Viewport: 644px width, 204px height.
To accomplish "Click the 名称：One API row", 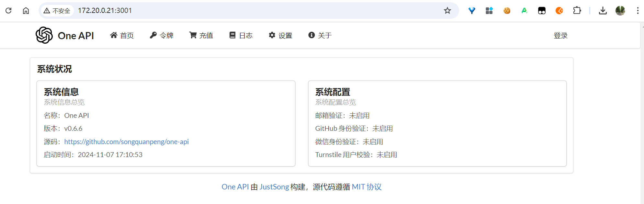I will tap(66, 116).
